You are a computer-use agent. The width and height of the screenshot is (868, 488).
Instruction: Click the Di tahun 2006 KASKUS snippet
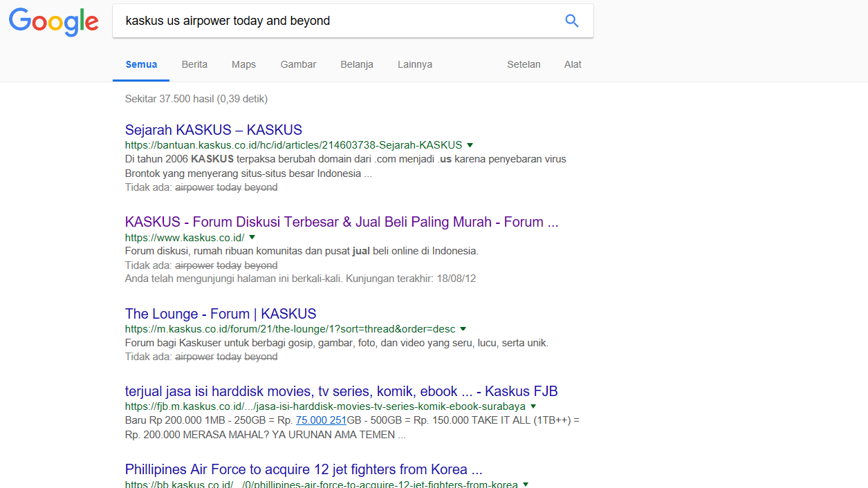click(x=346, y=166)
